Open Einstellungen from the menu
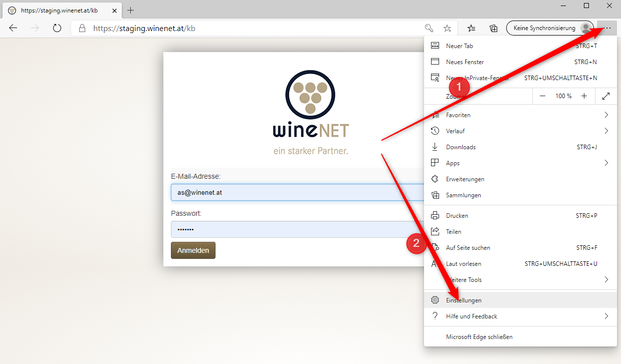This screenshot has height=364, width=621. (x=464, y=300)
